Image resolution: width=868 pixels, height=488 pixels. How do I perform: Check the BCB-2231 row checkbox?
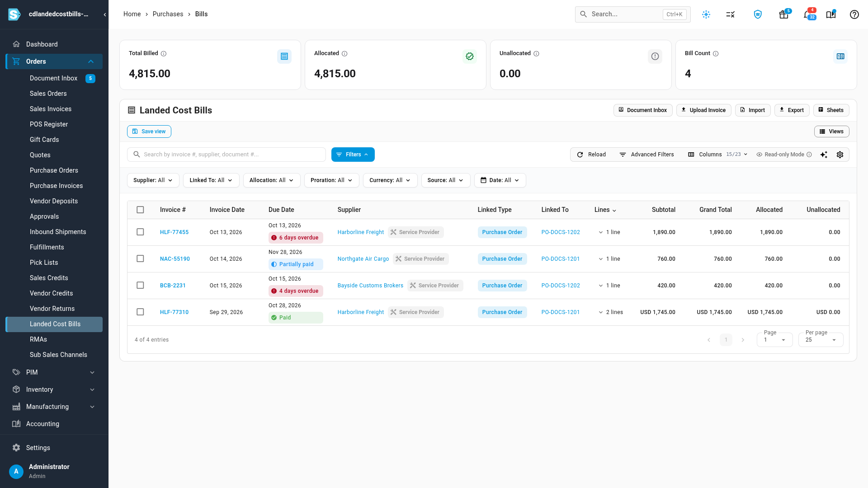[140, 285]
